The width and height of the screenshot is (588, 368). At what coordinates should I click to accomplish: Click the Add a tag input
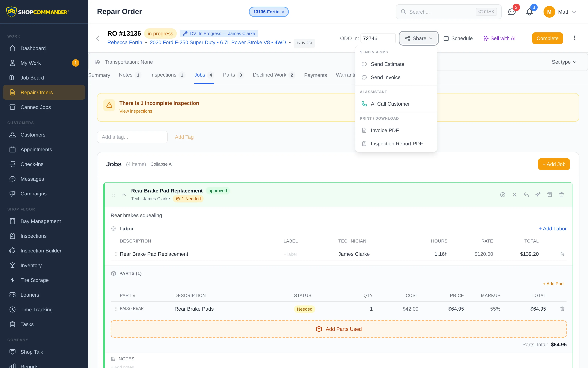(132, 137)
